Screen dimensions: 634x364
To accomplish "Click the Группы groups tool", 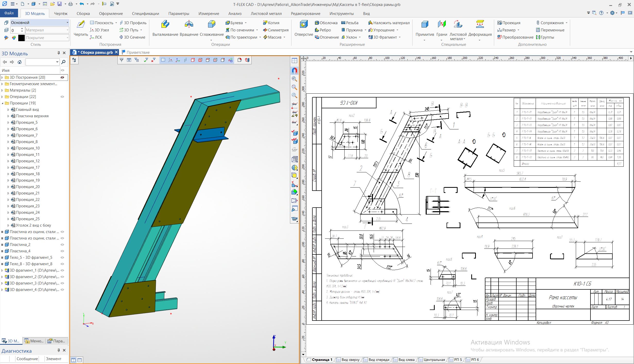I will [545, 37].
